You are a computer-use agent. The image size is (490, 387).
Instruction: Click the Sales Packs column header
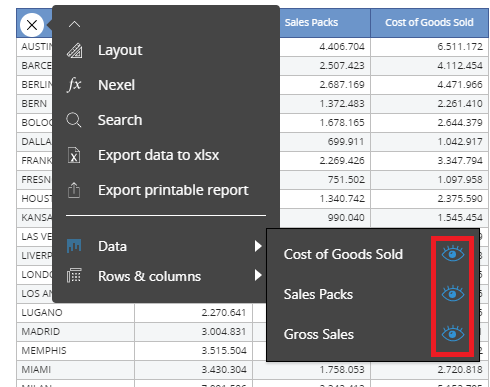[x=311, y=22]
